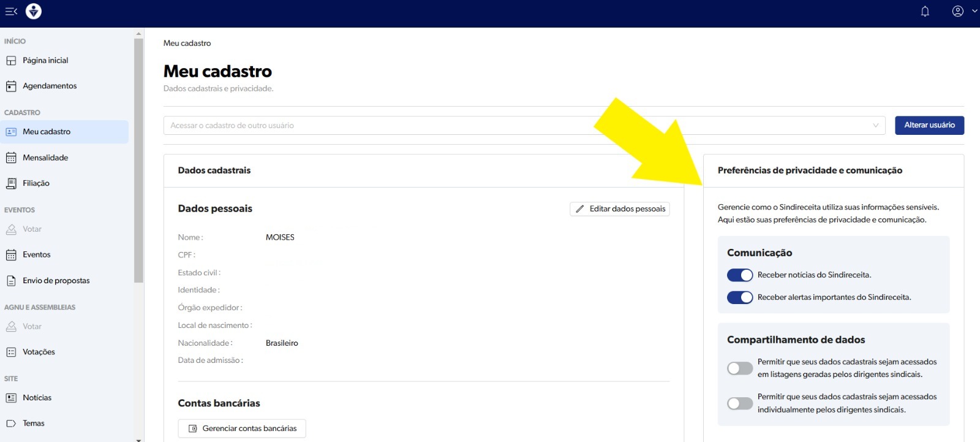The image size is (980, 442).
Task: Open the notifications bell
Action: pyautogui.click(x=925, y=11)
